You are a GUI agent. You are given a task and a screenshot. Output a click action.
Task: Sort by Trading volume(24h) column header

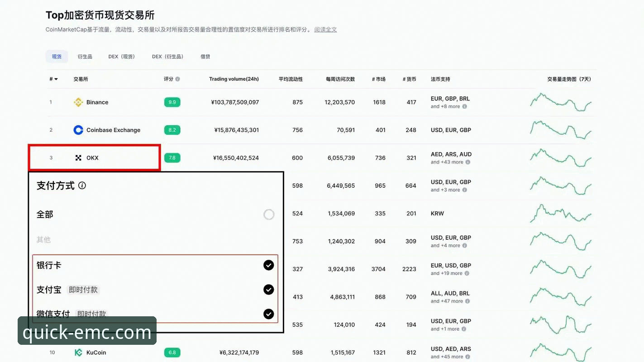234,79
